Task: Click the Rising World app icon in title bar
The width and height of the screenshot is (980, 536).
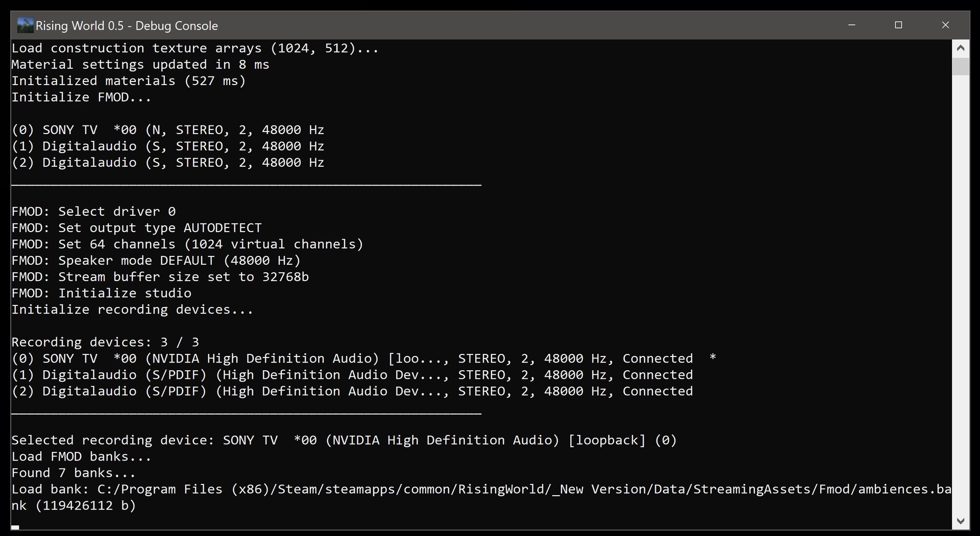Action: point(24,25)
